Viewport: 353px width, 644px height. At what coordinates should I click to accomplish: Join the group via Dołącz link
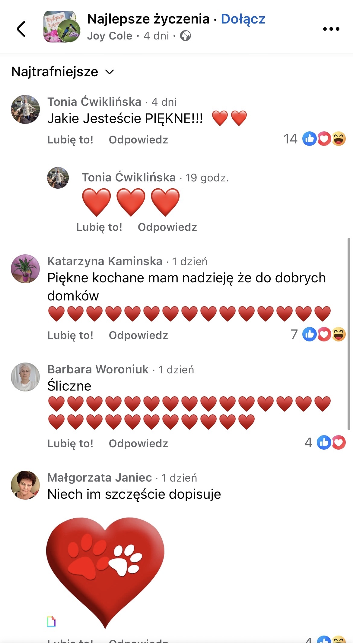[x=243, y=19]
